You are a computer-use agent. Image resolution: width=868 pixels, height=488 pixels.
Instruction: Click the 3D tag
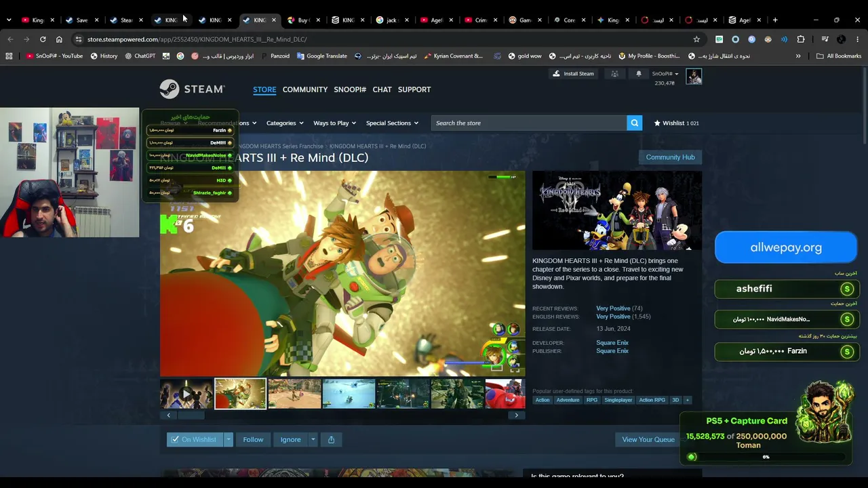coord(675,400)
